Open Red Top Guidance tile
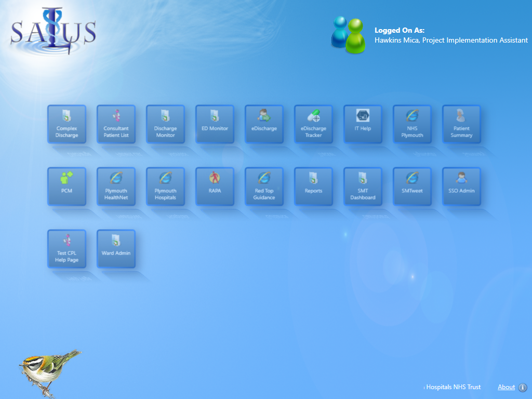 [264, 187]
